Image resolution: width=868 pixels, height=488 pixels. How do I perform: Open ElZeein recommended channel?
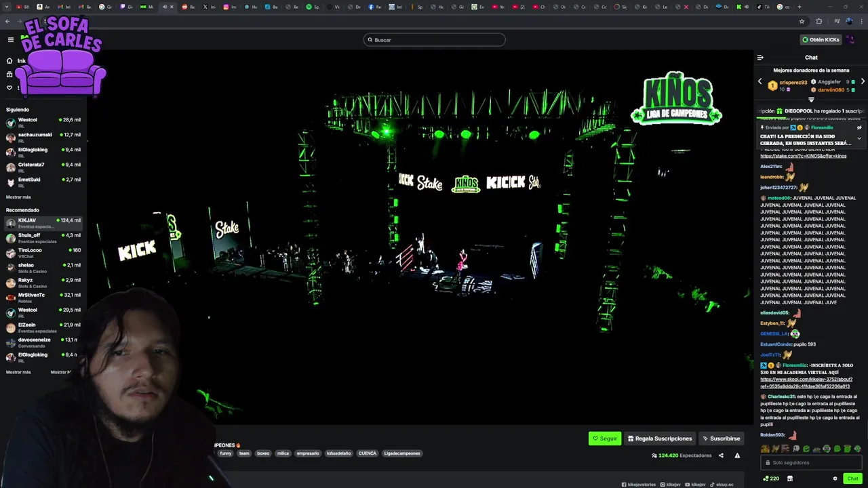click(x=43, y=327)
